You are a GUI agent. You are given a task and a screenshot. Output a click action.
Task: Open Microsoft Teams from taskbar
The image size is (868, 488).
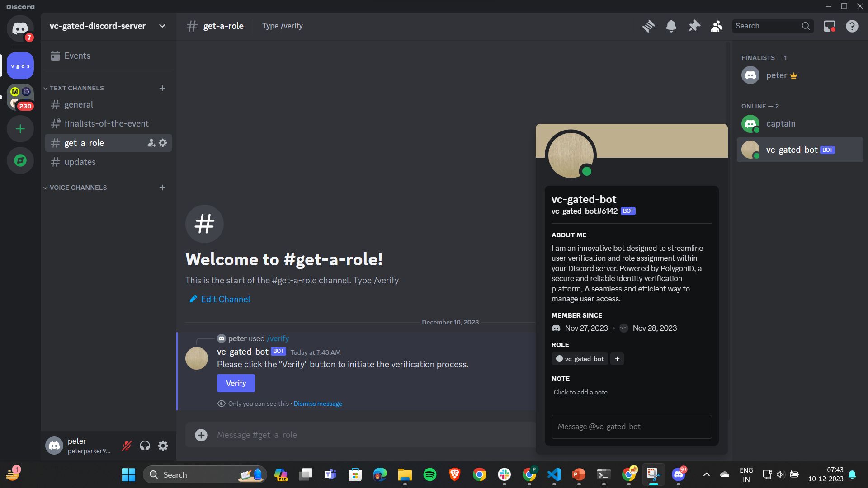(x=330, y=474)
